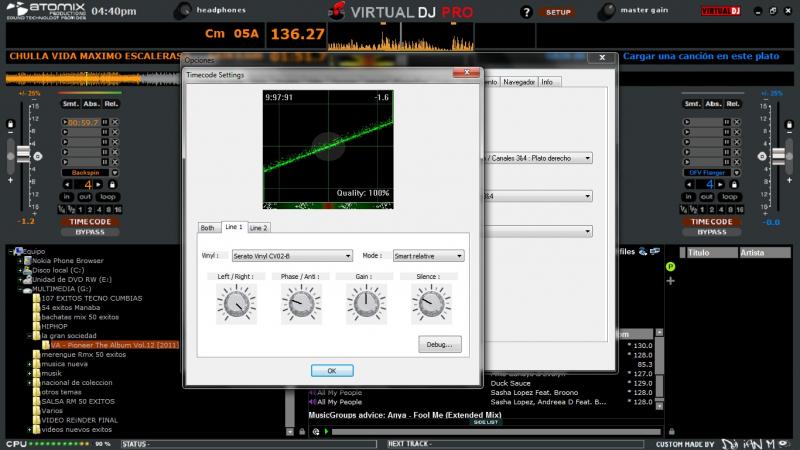The image size is (800, 450).
Task: Open DFV Flanger effect dropdown on right deck
Action: coord(737,172)
